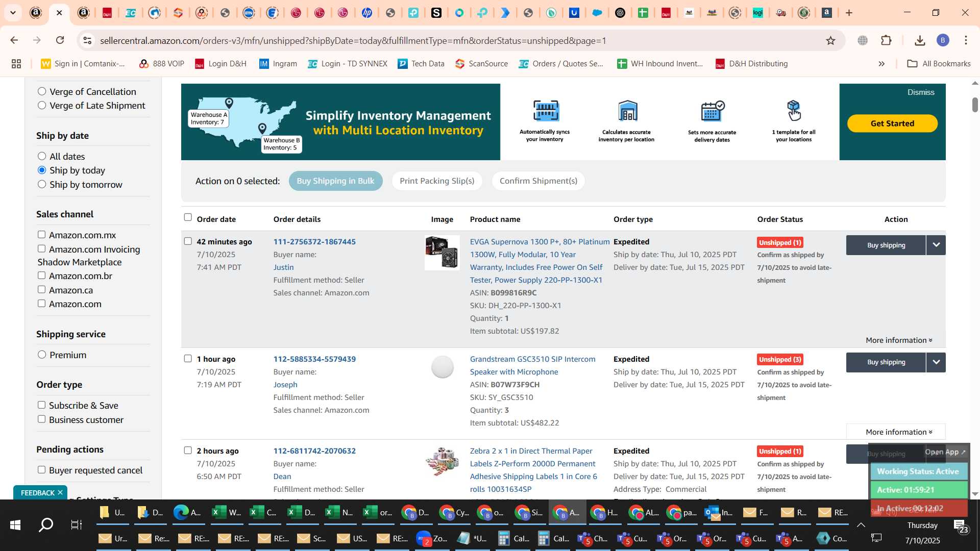980x551 pixels.
Task: Select Verge of Late Shipment option
Action: (42, 105)
